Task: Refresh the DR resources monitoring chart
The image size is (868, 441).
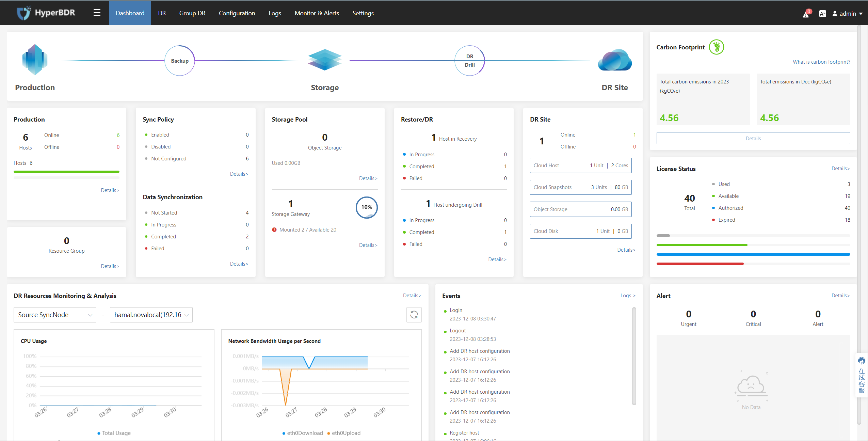Action: click(414, 315)
